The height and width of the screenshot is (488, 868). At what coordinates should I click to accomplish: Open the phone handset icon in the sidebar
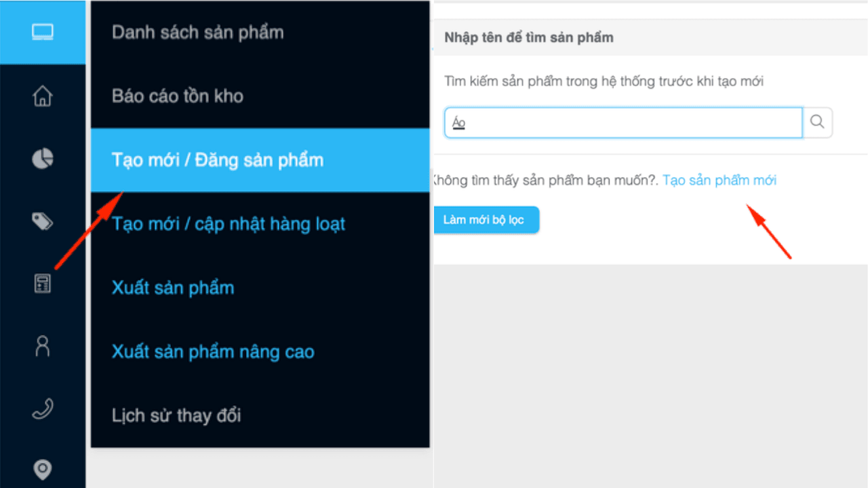43,409
